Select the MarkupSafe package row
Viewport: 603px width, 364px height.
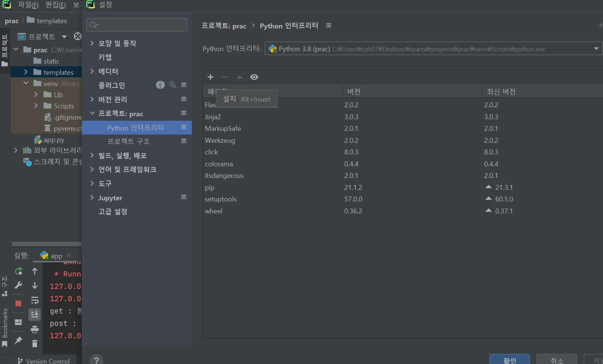[x=403, y=129]
